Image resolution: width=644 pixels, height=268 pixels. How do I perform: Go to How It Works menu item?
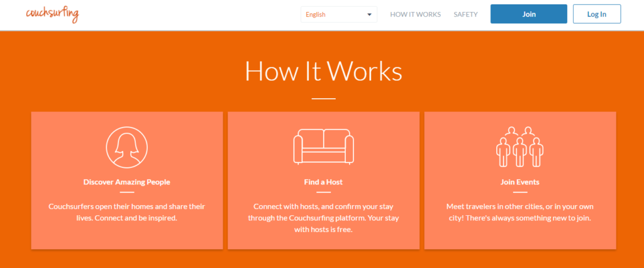tap(415, 14)
